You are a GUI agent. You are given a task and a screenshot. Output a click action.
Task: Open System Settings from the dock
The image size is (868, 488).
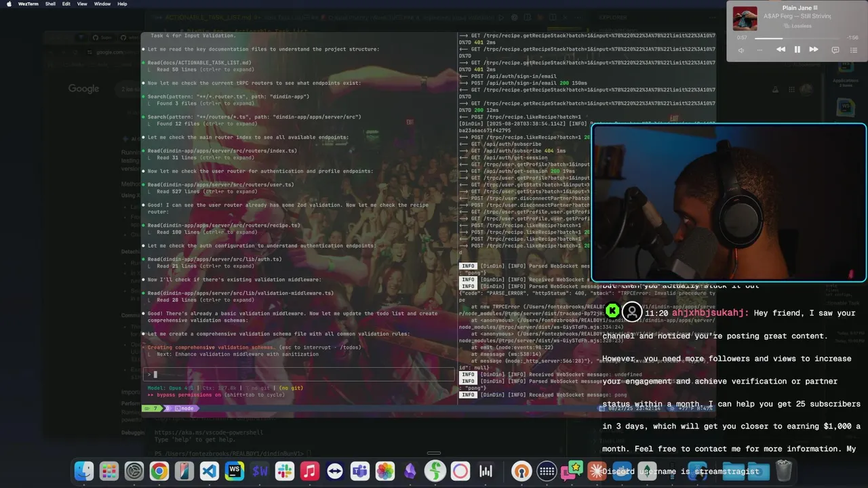pyautogui.click(x=134, y=470)
